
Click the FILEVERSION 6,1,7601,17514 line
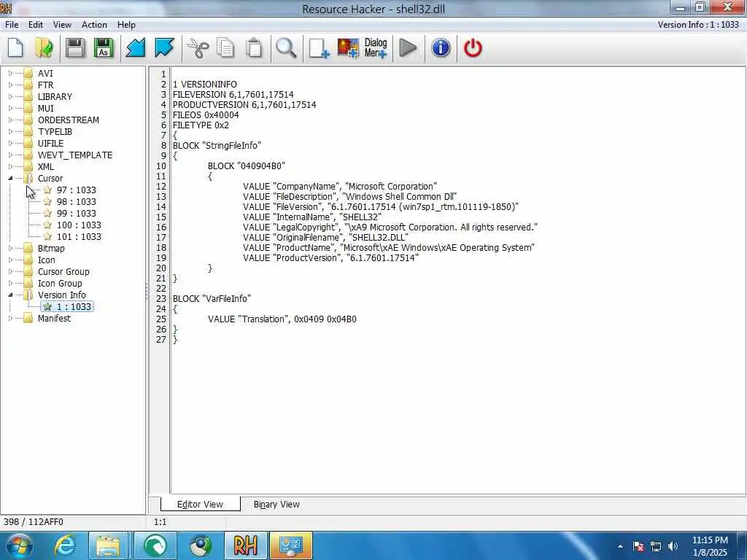(x=233, y=94)
